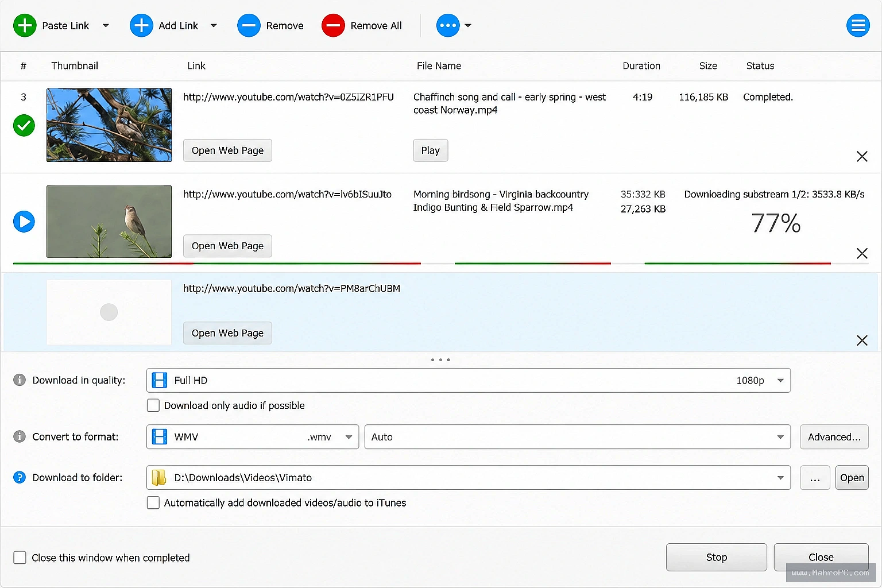Viewport: 882px width, 588px height.
Task: Click the Duration column header
Action: click(641, 65)
